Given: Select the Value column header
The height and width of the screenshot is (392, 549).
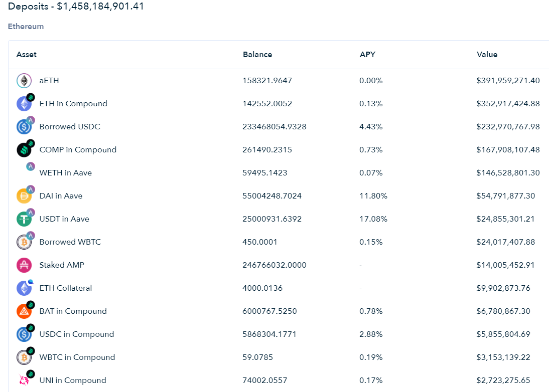Looking at the screenshot, I should point(487,55).
